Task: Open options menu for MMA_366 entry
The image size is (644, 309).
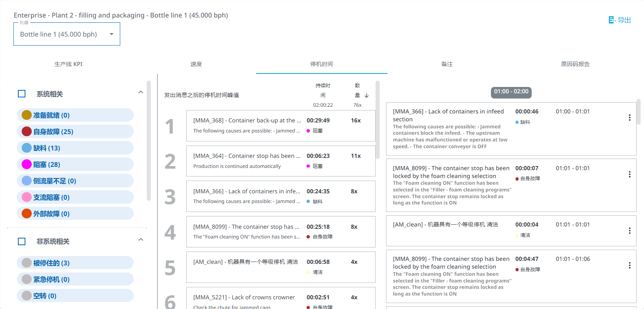Action: coord(629,118)
